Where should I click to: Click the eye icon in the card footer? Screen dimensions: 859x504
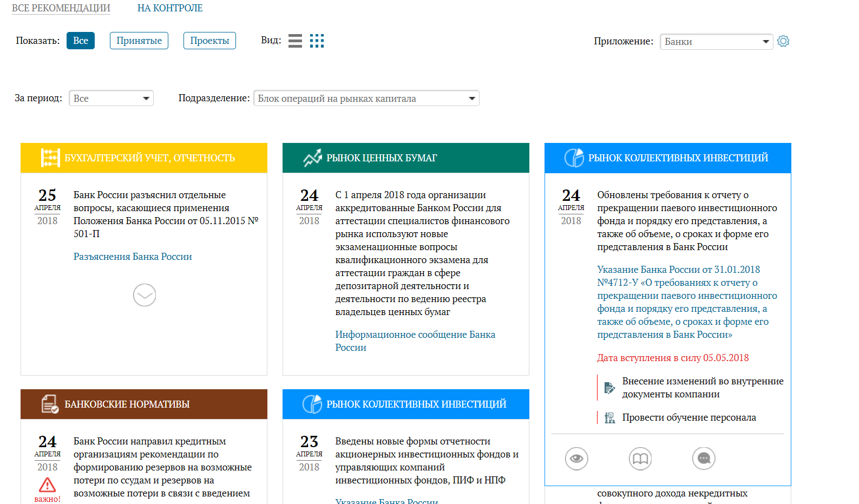[576, 459]
